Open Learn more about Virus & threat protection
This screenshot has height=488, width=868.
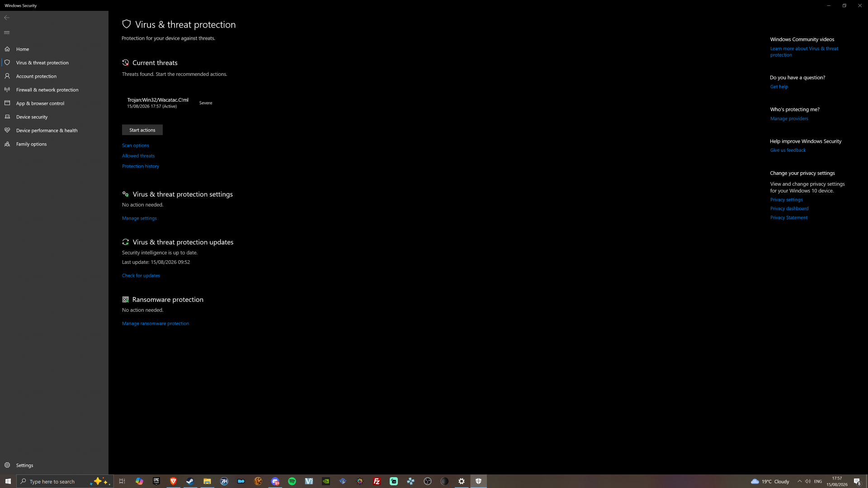(x=804, y=52)
